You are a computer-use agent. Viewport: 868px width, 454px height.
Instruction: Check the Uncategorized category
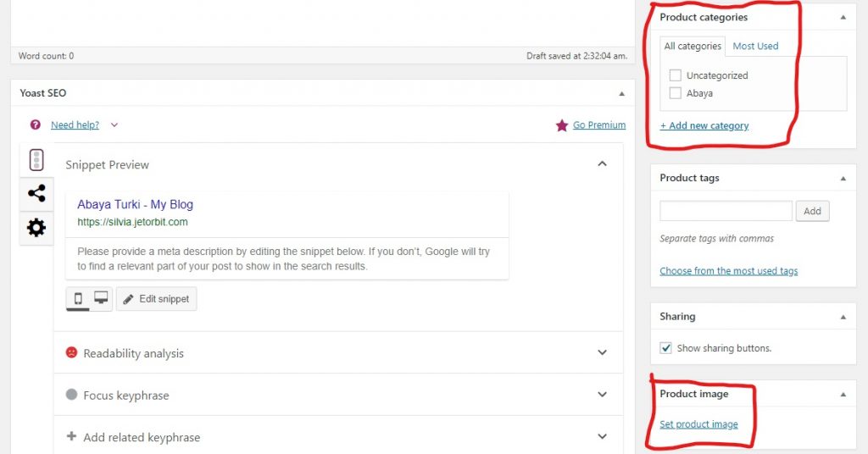(676, 75)
